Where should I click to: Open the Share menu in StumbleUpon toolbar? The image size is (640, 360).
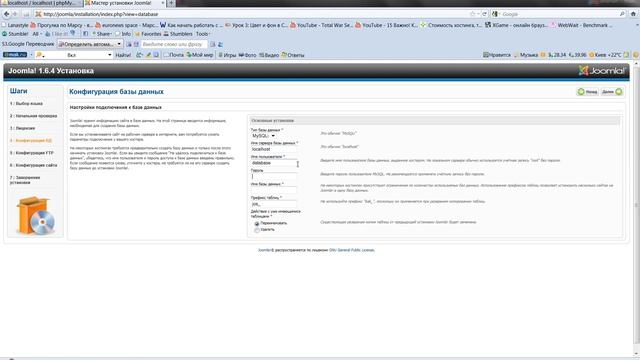[102, 34]
